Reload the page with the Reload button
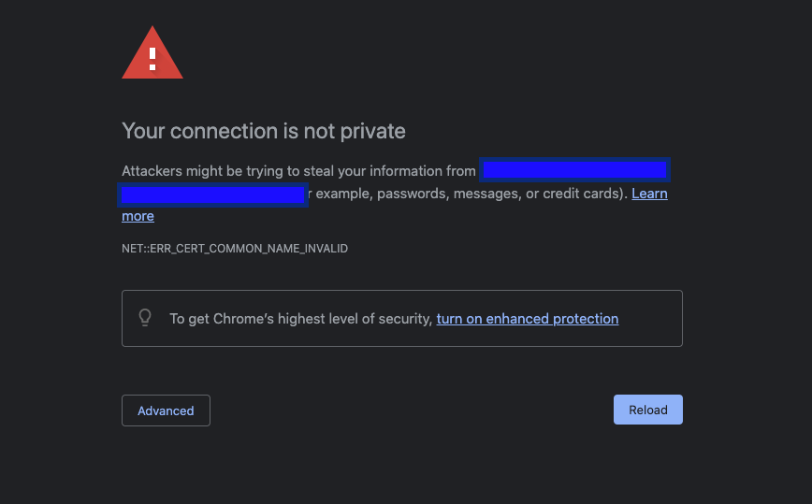This screenshot has height=504, width=812. point(648,410)
